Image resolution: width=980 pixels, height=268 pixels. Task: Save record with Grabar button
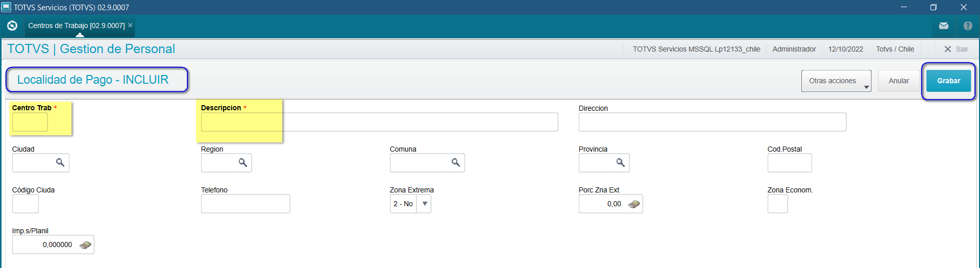pyautogui.click(x=948, y=81)
